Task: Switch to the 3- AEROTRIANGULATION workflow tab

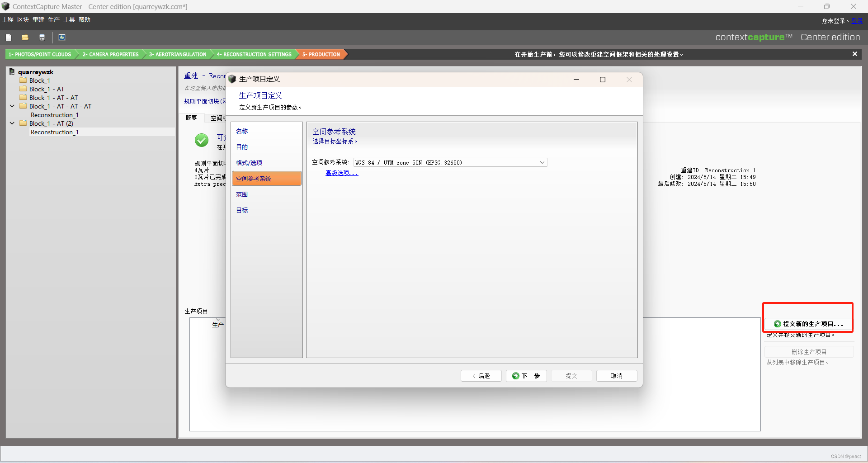Action: (x=177, y=54)
